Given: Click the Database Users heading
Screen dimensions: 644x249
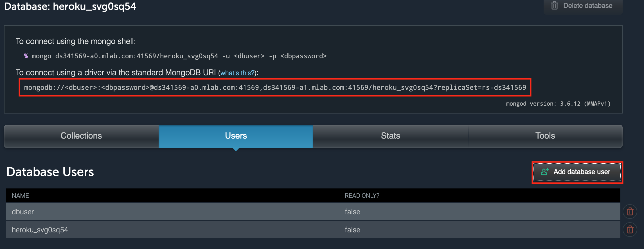Looking at the screenshot, I should [x=50, y=172].
